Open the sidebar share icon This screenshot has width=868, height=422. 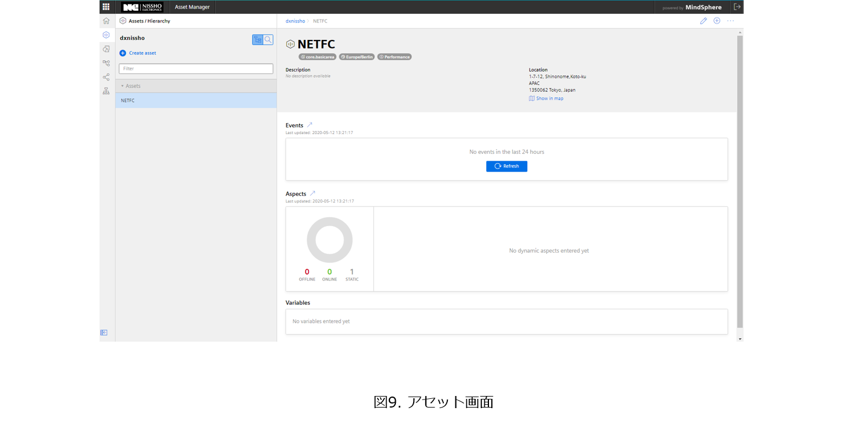106,77
